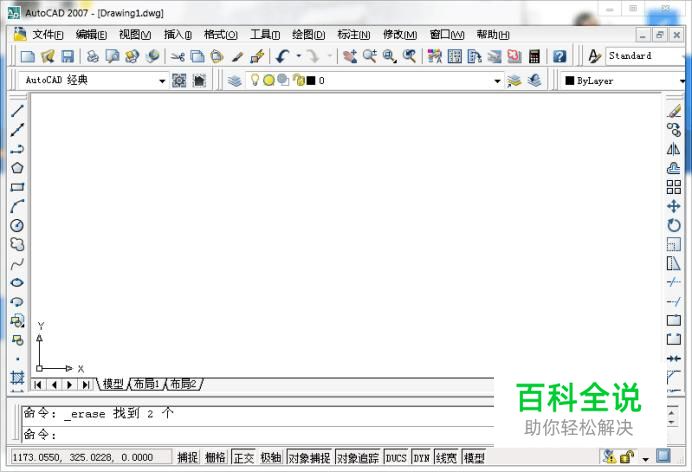The image size is (692, 472).
Task: Click the Undo arrow icon
Action: pyautogui.click(x=282, y=56)
